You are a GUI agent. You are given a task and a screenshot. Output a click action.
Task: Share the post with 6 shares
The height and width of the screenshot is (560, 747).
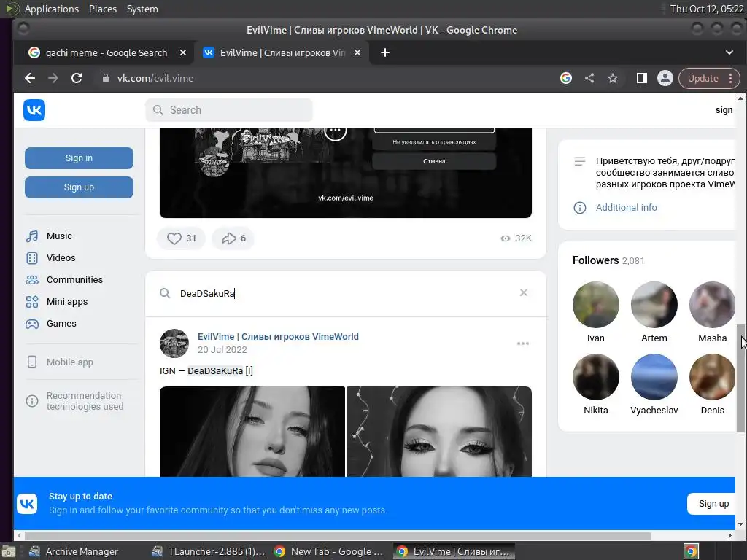[x=233, y=238]
